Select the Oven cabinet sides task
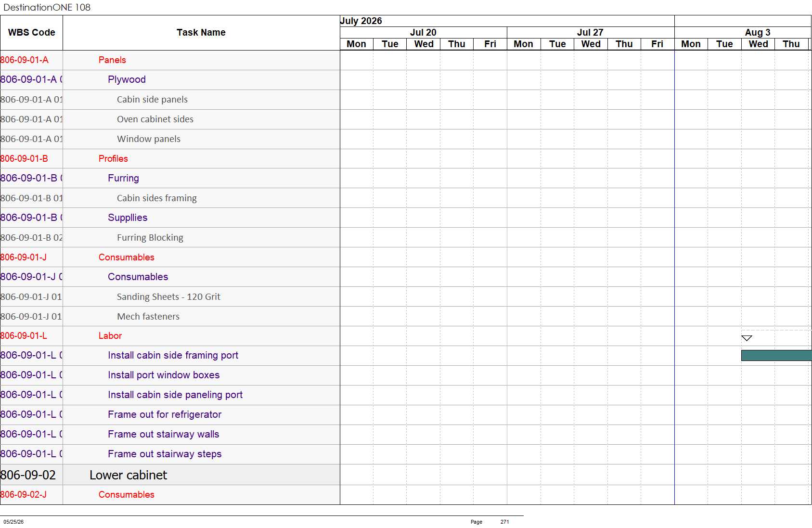The image size is (812, 528). tap(155, 119)
